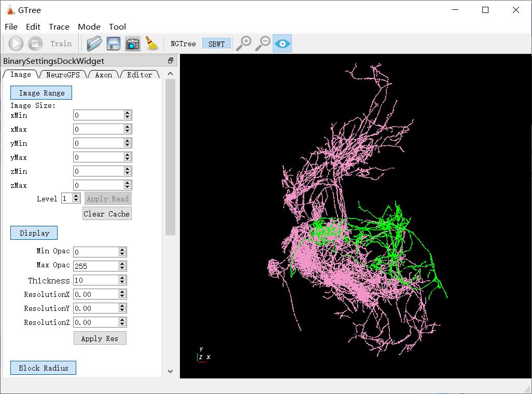This screenshot has height=394, width=532.
Task: Zoom in with magnifier plus icon
Action: [243, 44]
